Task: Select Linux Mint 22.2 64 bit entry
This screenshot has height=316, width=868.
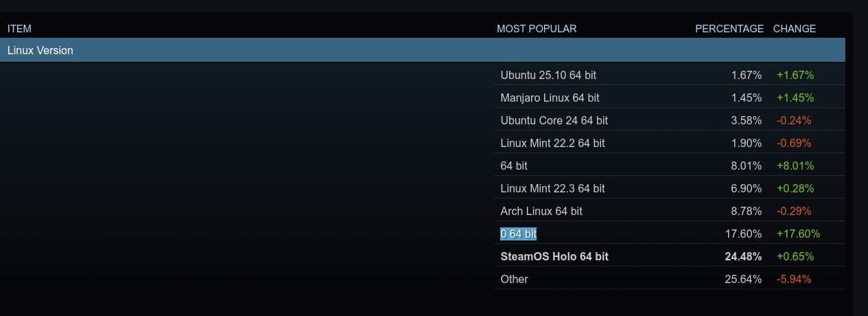Action: click(552, 143)
